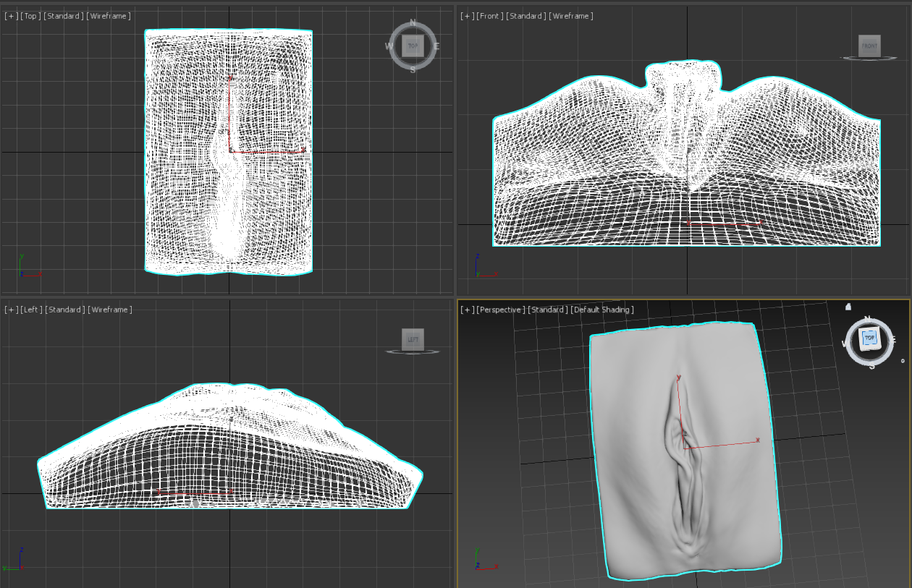Click the Home icon above the Perspective ViewCube
The width and height of the screenshot is (912, 588).
(848, 307)
